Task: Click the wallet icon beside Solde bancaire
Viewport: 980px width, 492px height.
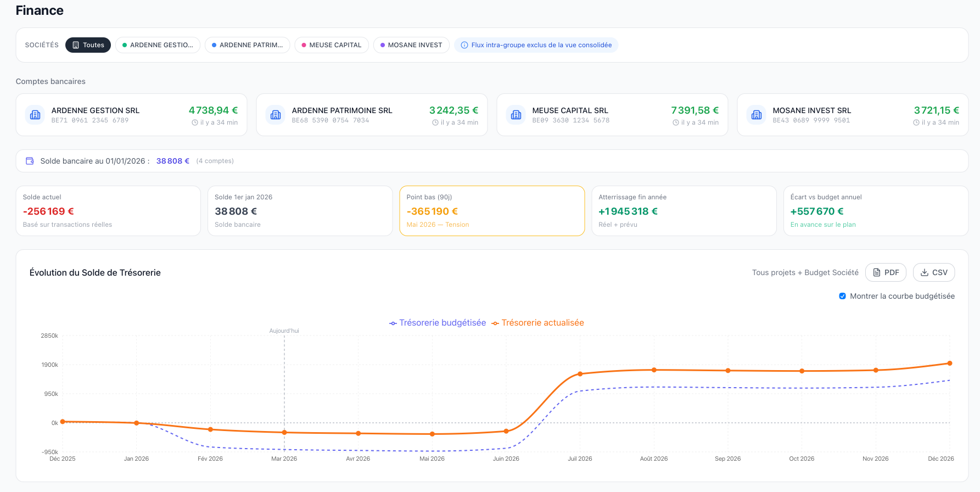Action: (30, 161)
